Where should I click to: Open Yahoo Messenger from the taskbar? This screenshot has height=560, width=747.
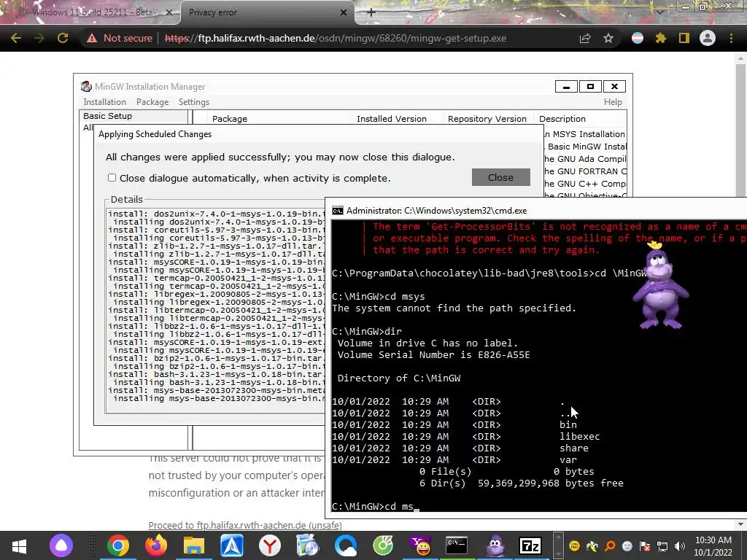421,545
